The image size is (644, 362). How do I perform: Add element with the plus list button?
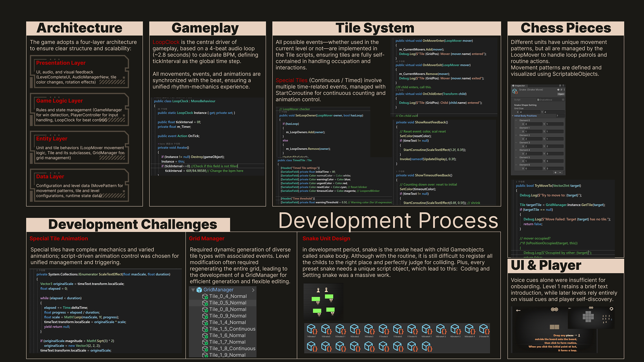[555, 173]
